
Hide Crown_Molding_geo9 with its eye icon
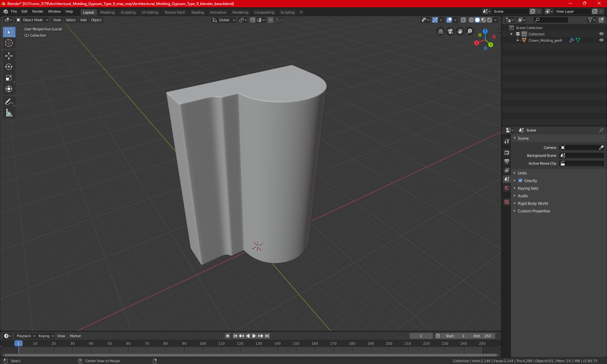(601, 40)
